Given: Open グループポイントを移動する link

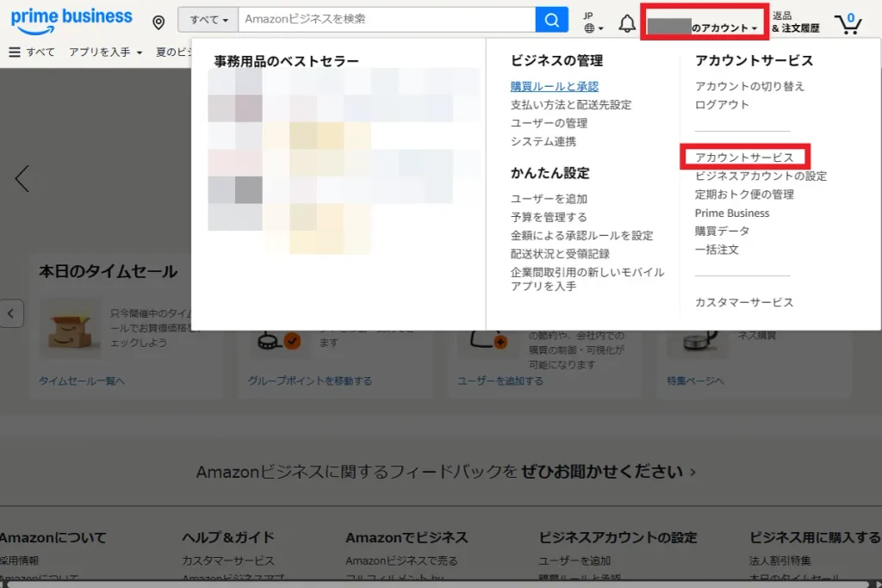Looking at the screenshot, I should pos(310,381).
